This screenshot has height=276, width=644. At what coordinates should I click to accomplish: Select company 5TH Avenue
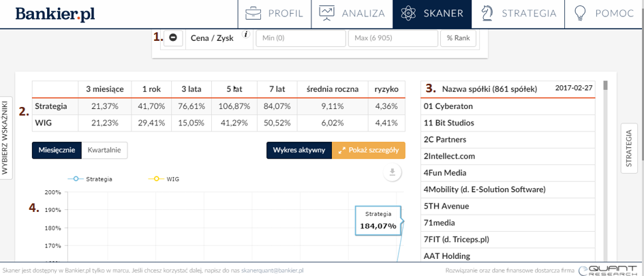(508, 206)
